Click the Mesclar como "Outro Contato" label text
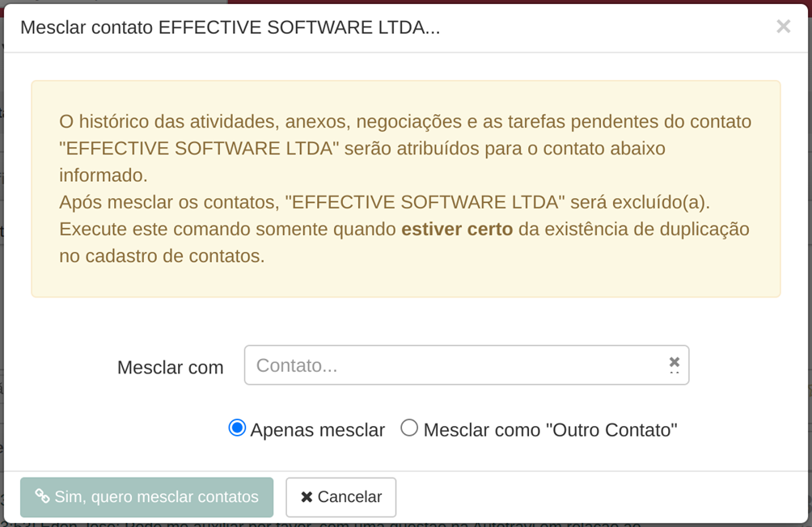Viewport: 812px width, 527px height. (x=551, y=430)
